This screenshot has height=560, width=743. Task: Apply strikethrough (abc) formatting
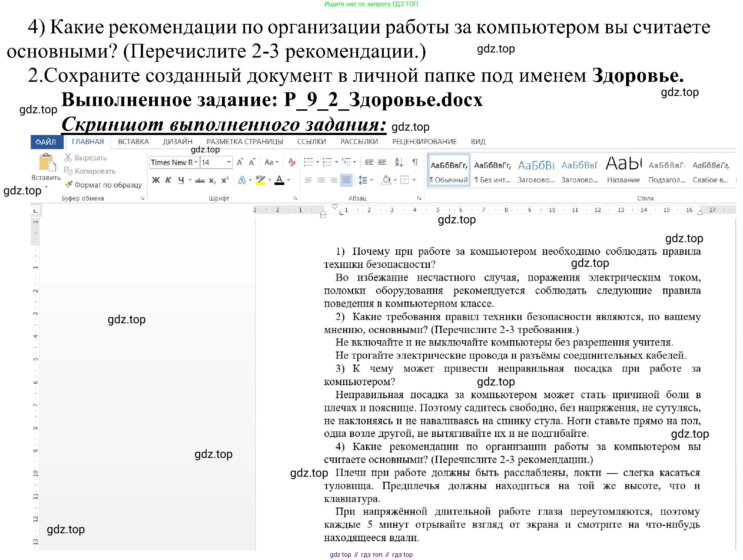click(200, 180)
